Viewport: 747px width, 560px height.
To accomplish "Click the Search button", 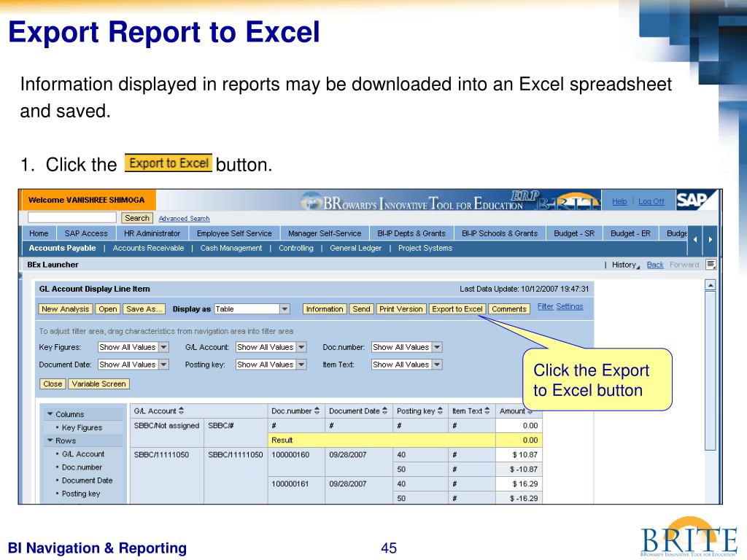I will 136,218.
